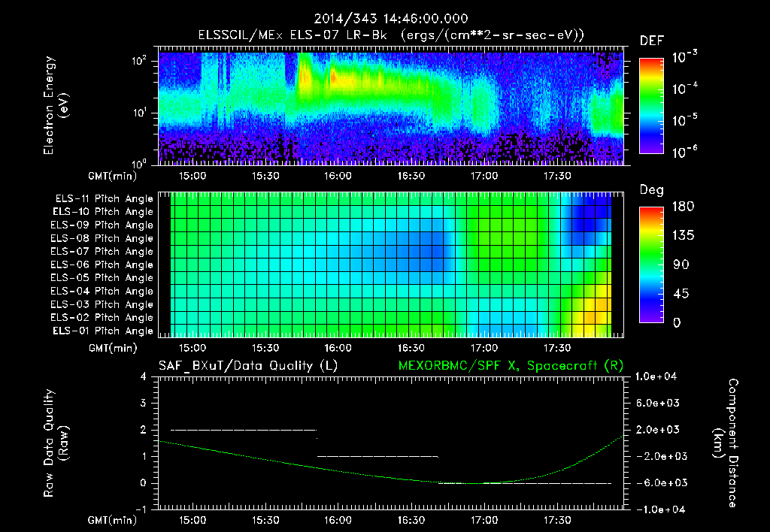
Task: Click the 17:30 tick label under the bottom plot
Action: pyautogui.click(x=557, y=520)
